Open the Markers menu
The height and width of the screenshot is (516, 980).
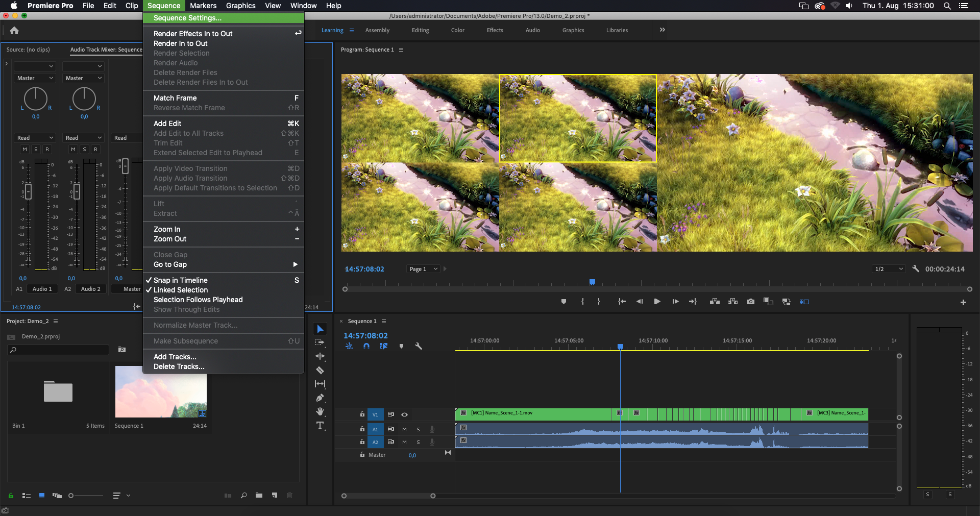point(203,6)
